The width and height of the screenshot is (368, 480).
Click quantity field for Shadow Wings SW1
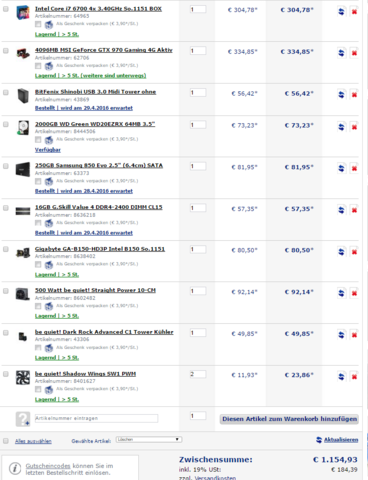(x=198, y=374)
